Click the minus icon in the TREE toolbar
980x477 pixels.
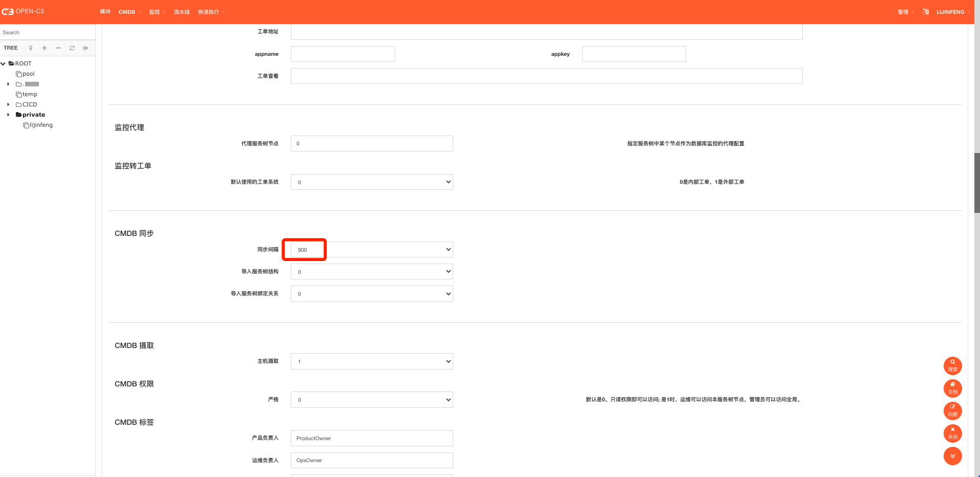click(58, 48)
